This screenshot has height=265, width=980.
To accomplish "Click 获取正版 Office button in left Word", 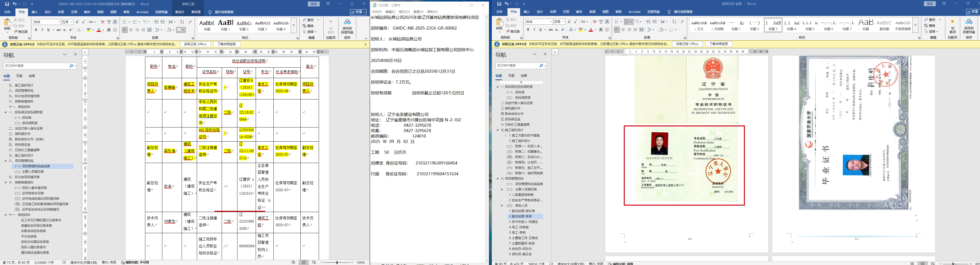I will tap(195, 44).
